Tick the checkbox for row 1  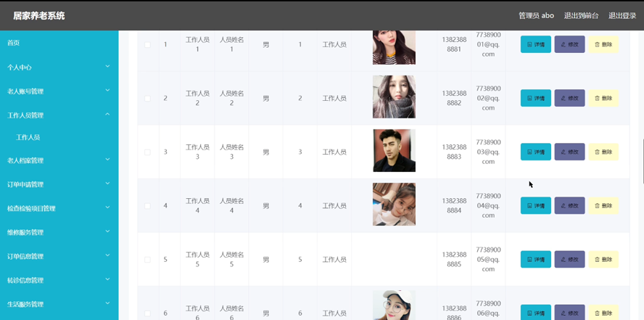pos(147,45)
